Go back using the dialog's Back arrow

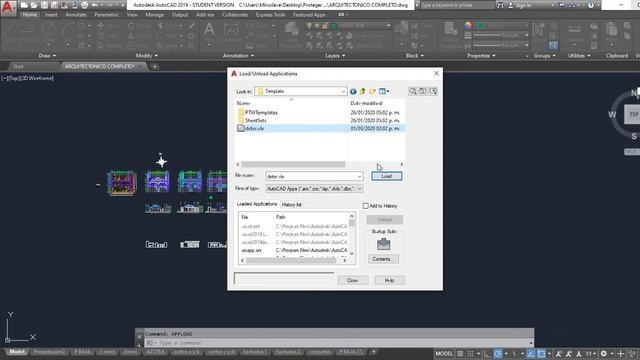coord(353,91)
